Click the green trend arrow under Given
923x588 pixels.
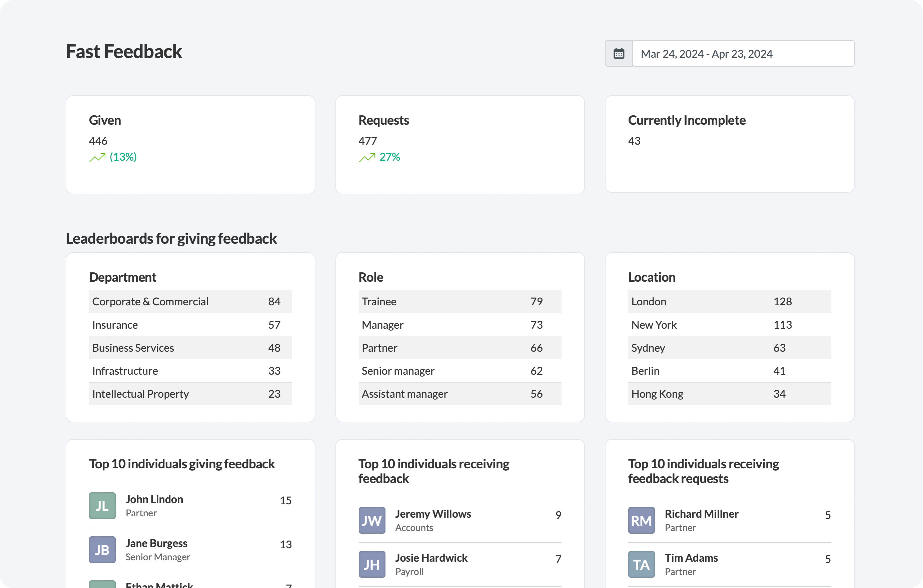(97, 157)
